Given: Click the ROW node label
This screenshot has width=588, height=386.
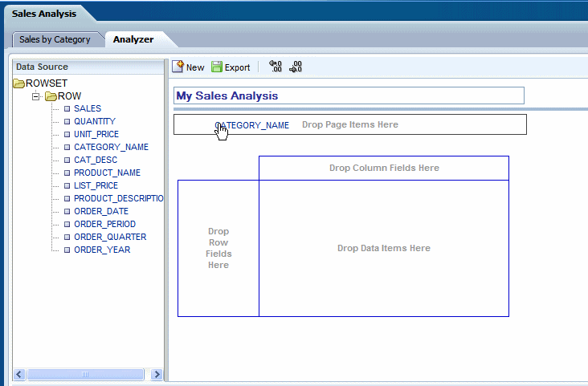Looking at the screenshot, I should pyautogui.click(x=69, y=96).
